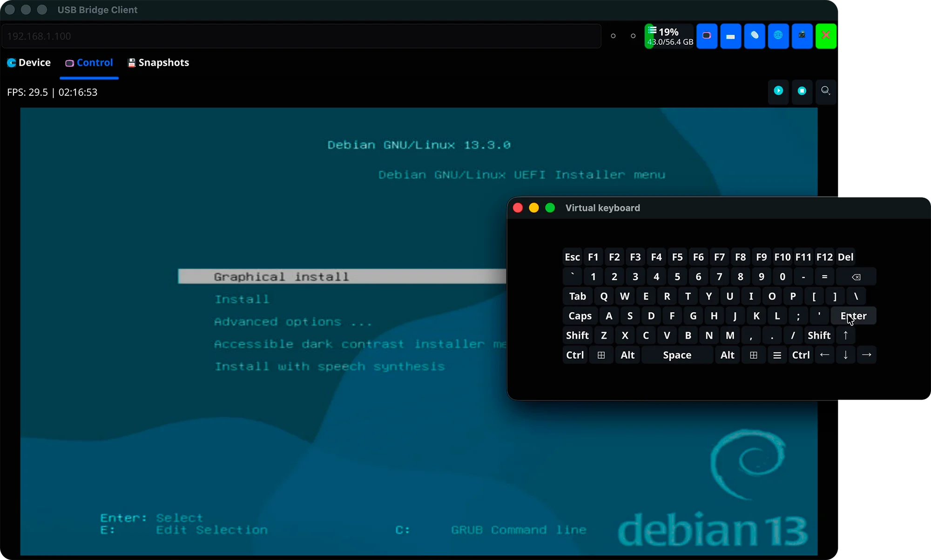Stop streaming with the stop icon
The height and width of the screenshot is (560, 931).
pos(802,91)
